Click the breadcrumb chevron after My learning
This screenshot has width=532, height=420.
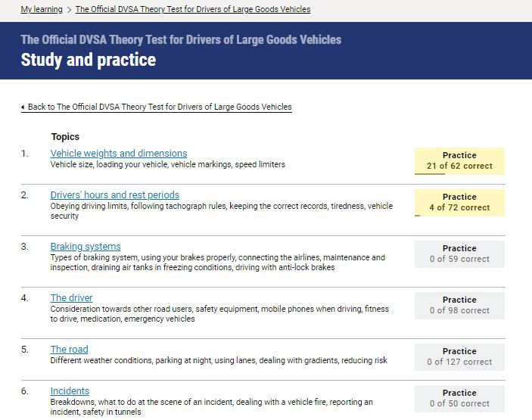click(x=69, y=10)
